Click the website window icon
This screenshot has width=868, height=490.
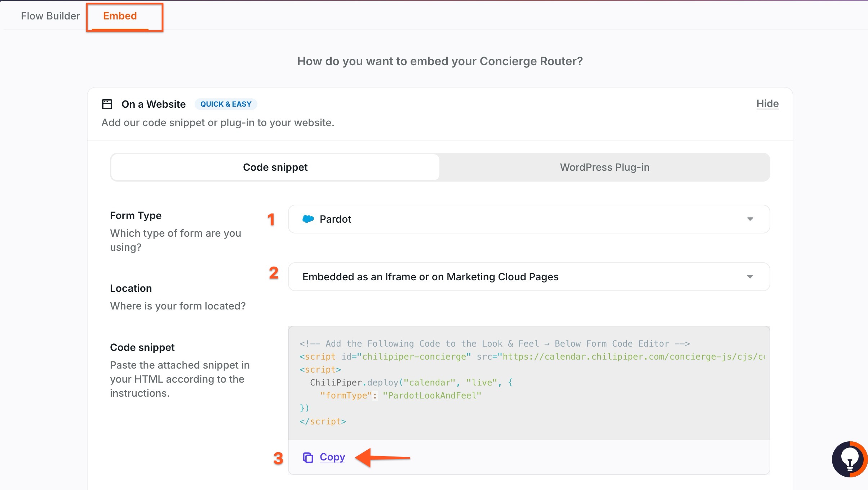pyautogui.click(x=107, y=104)
